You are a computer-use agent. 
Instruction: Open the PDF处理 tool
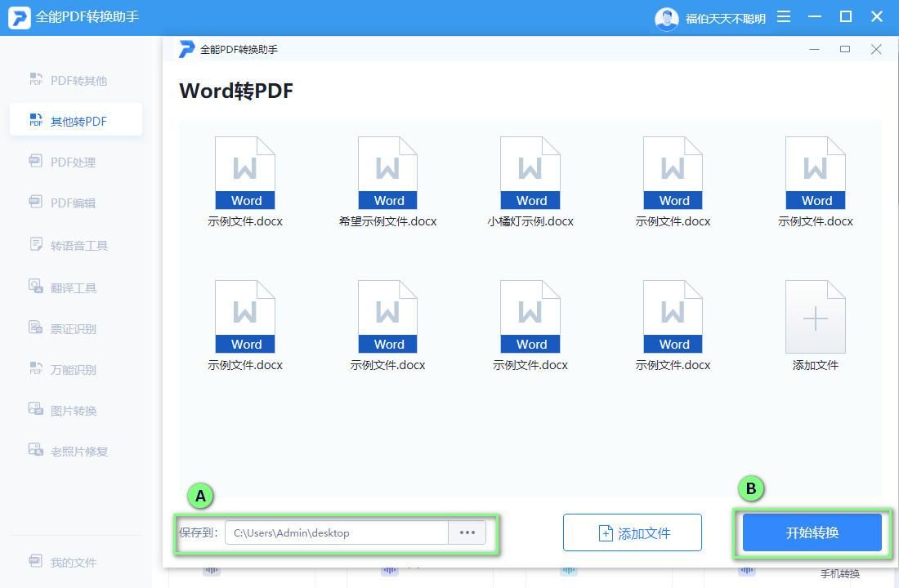pos(76,162)
